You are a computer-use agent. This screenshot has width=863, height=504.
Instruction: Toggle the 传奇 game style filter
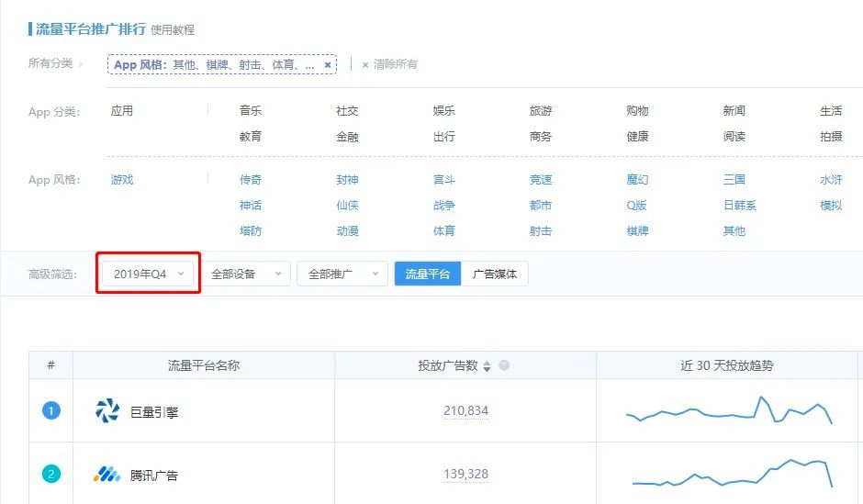tap(251, 179)
